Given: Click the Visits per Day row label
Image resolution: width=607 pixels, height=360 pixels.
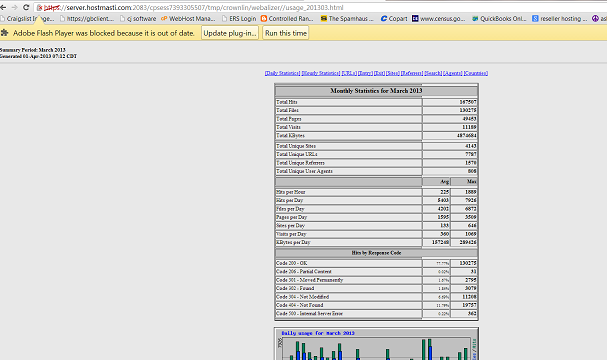Looking at the screenshot, I should [x=291, y=234].
